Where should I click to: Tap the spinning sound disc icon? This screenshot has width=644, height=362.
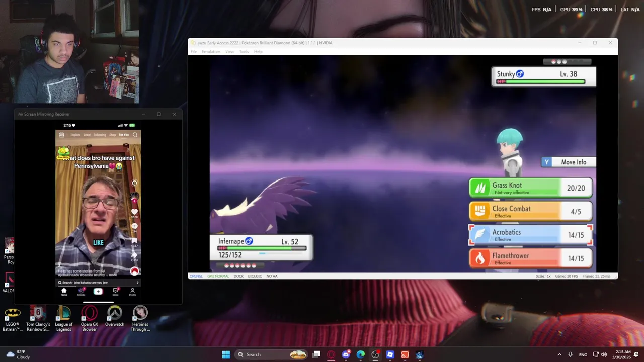[134, 271]
